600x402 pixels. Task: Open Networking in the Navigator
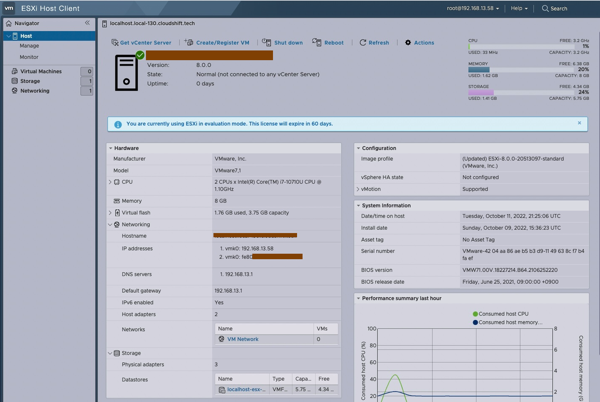click(x=34, y=91)
